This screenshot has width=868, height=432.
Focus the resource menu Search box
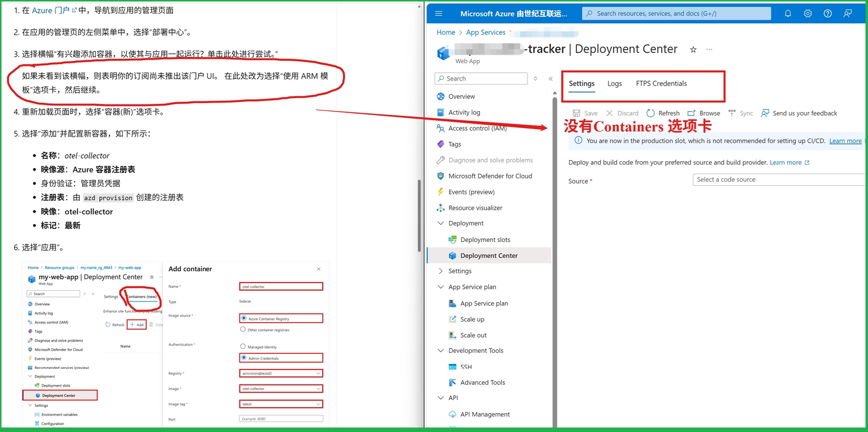(x=481, y=79)
